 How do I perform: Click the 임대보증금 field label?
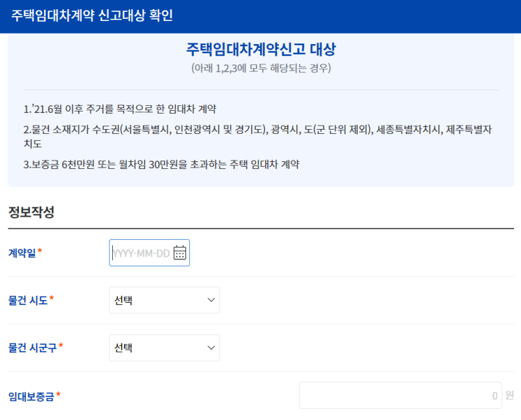click(x=31, y=396)
